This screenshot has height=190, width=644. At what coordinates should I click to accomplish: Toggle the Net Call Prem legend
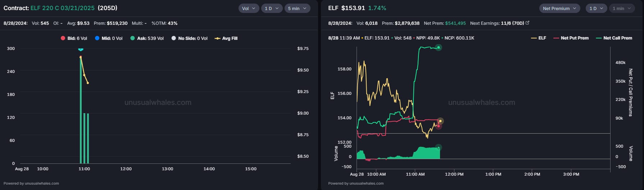point(614,38)
